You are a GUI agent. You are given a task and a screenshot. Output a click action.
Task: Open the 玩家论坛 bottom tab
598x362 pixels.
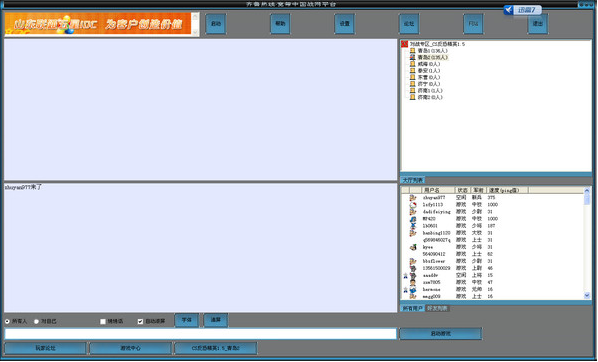[45, 348]
